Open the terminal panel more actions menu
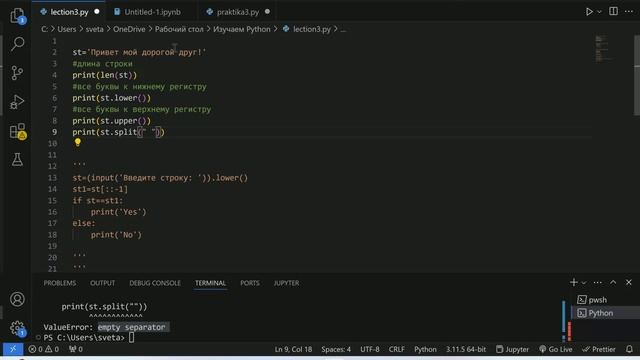 [598, 282]
